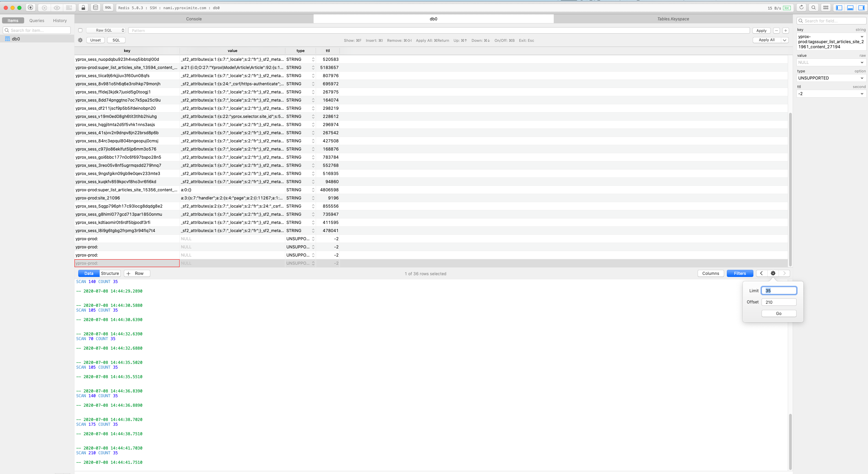This screenshot has width=868, height=474.
Task: Click the eye preview icon in toolbar
Action: (57, 7)
